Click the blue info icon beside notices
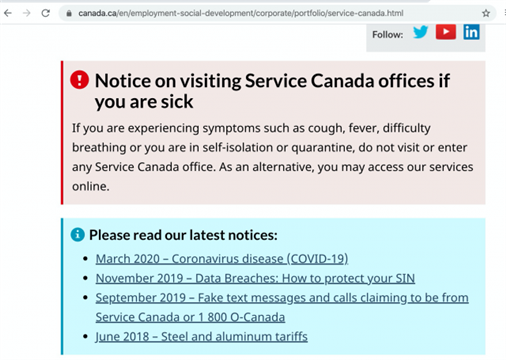 (77, 235)
